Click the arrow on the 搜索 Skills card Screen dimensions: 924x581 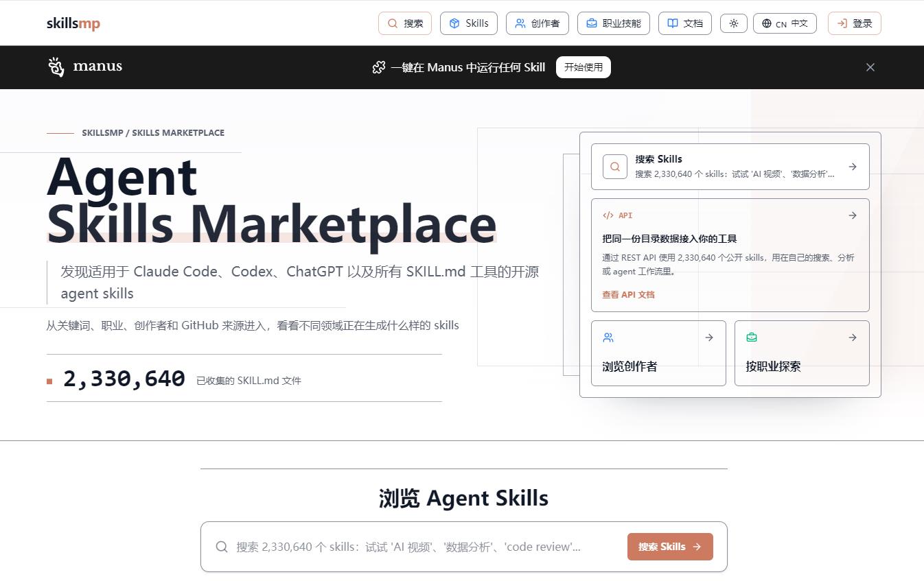pos(853,167)
